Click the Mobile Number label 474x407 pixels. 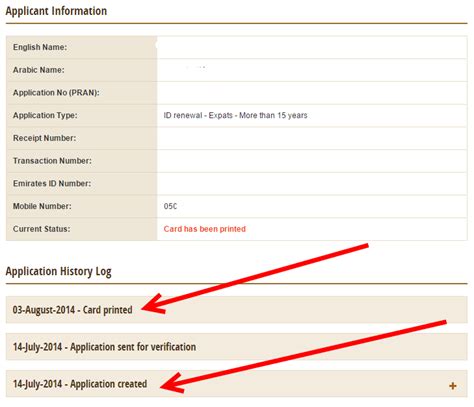(x=42, y=206)
